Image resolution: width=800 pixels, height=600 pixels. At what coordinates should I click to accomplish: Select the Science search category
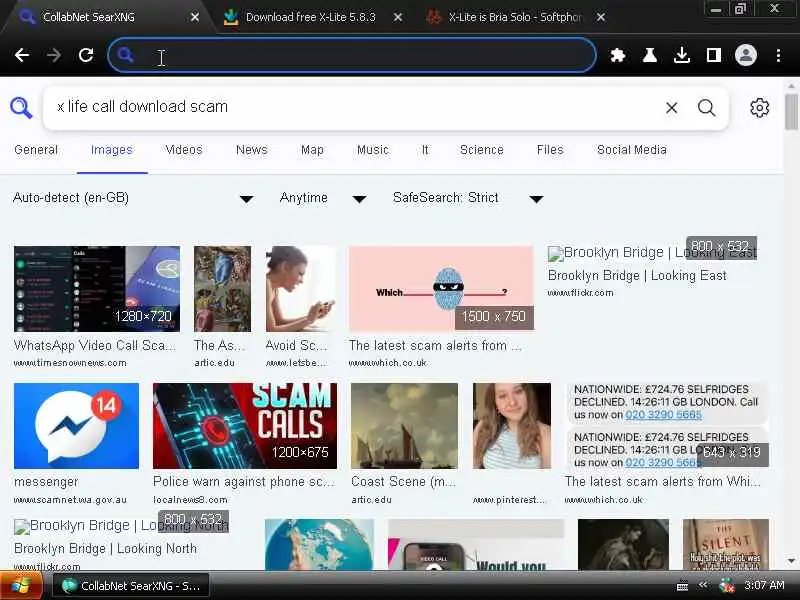point(482,150)
